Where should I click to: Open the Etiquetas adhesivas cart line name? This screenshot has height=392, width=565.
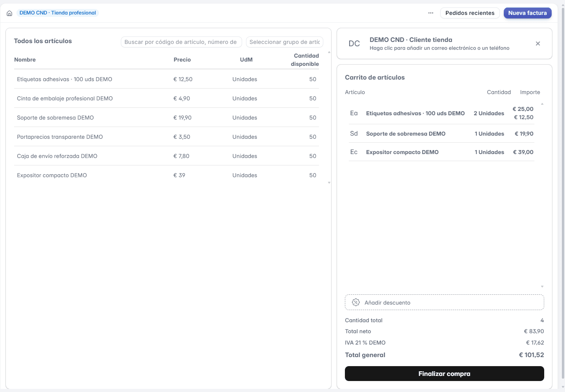point(415,113)
